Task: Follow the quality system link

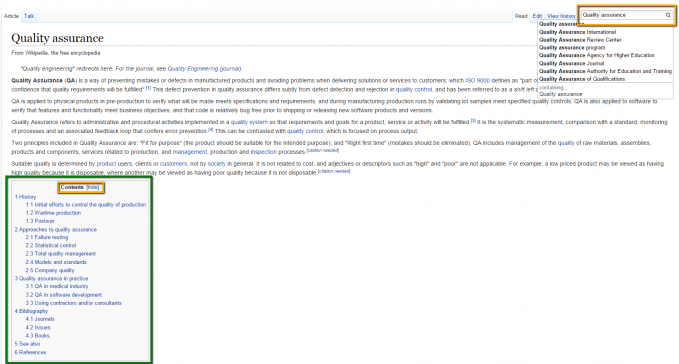Action: (x=249, y=122)
